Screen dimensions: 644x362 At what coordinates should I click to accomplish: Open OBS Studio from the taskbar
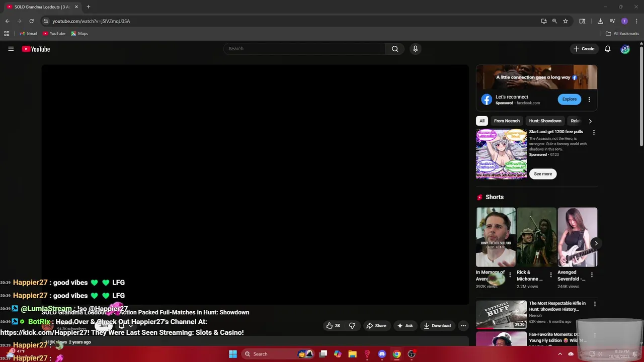(412, 354)
